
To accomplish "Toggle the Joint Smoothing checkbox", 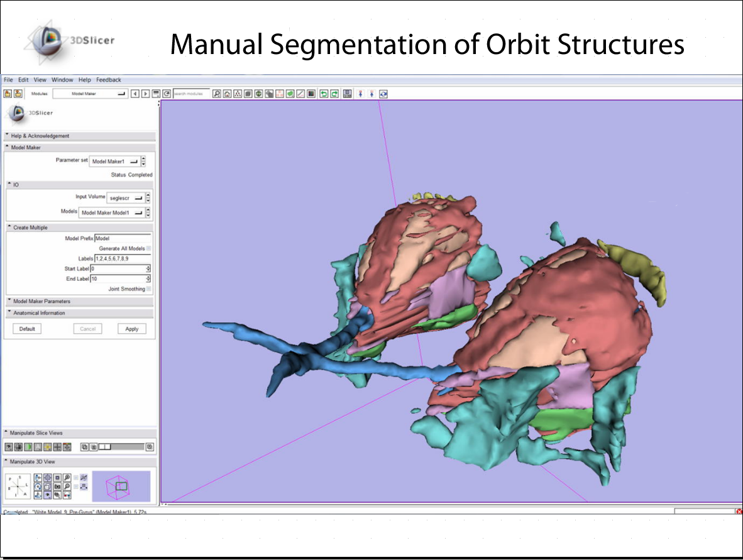I will [x=148, y=289].
